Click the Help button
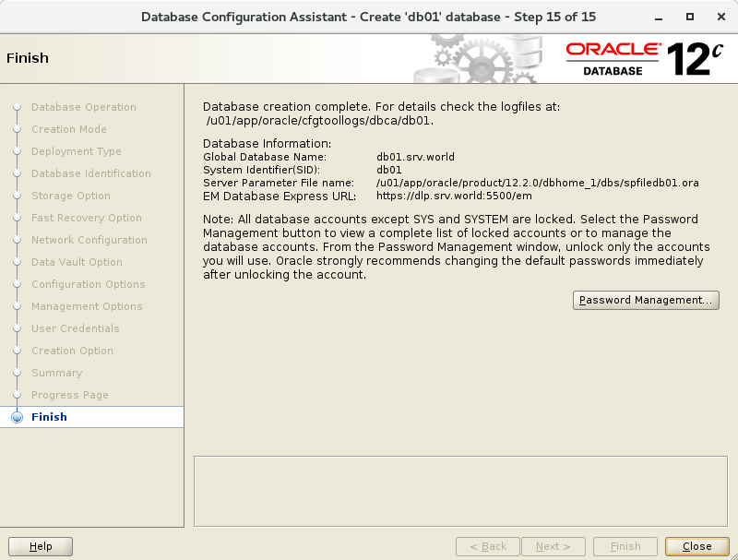The height and width of the screenshot is (560, 738). 41,546
